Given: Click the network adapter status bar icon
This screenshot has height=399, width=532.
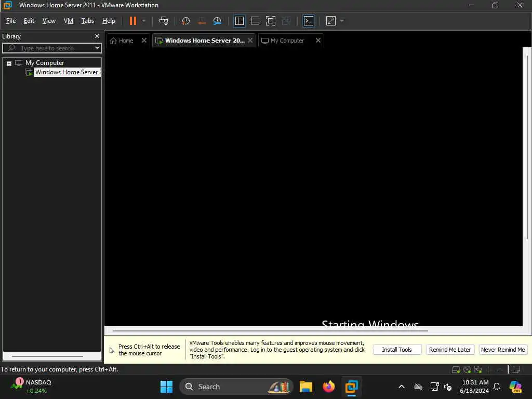Looking at the screenshot, I should tap(478, 369).
